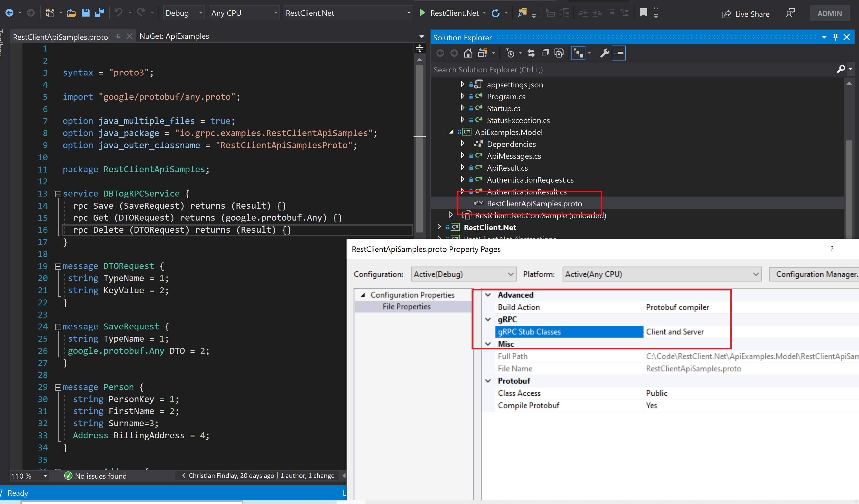Image resolution: width=859 pixels, height=504 pixels.
Task: Click the Bookmark toolbar icon
Action: pos(643,13)
